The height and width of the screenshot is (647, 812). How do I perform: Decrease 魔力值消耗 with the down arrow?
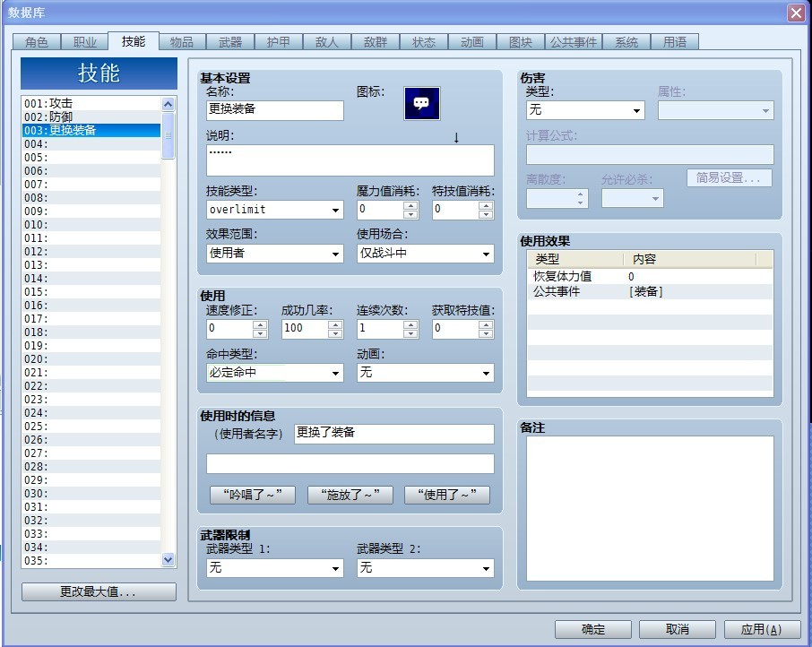click(x=410, y=214)
